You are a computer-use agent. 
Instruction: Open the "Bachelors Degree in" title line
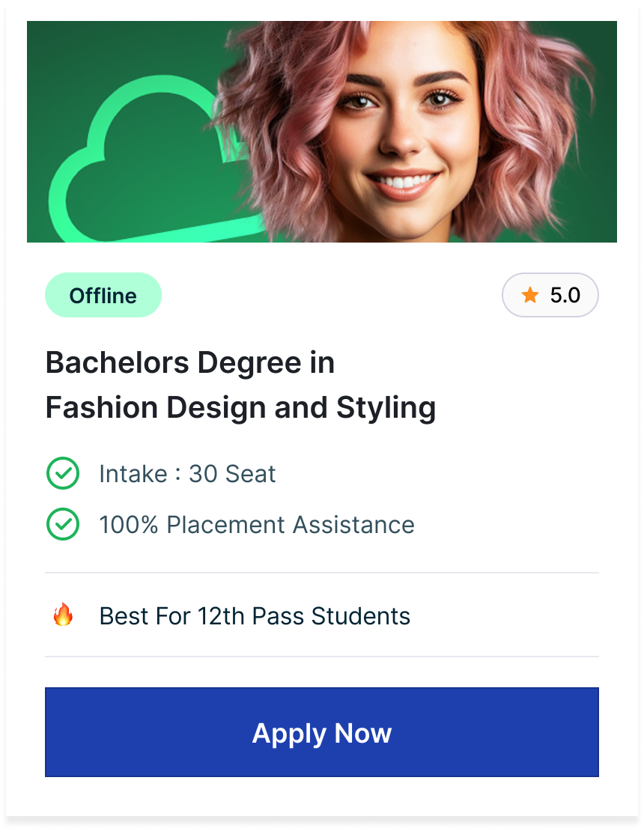click(x=190, y=363)
